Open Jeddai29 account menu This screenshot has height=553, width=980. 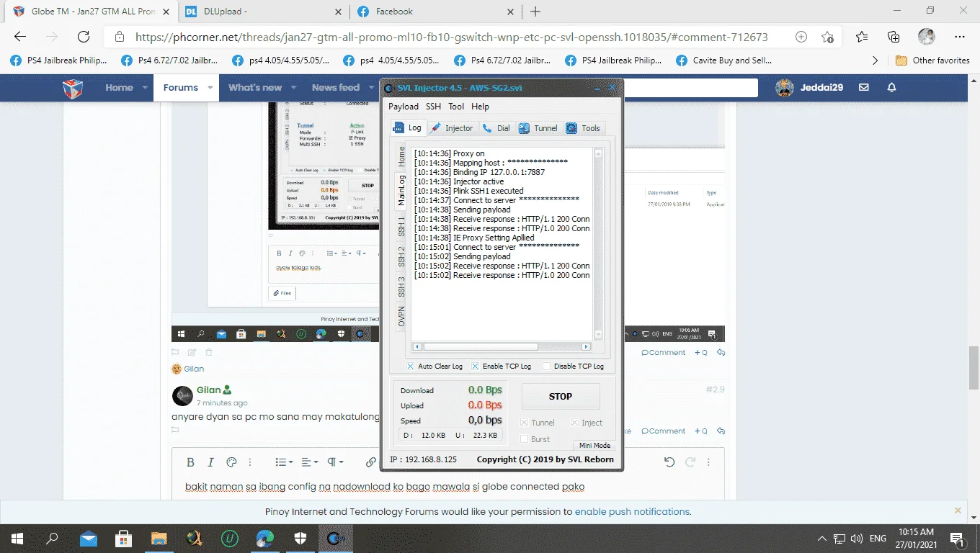(x=809, y=87)
